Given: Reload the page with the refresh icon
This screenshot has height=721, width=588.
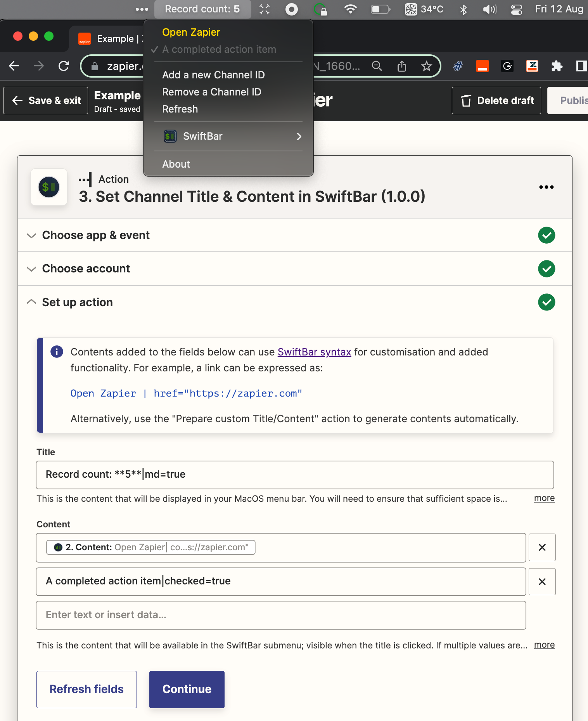Looking at the screenshot, I should pos(64,66).
